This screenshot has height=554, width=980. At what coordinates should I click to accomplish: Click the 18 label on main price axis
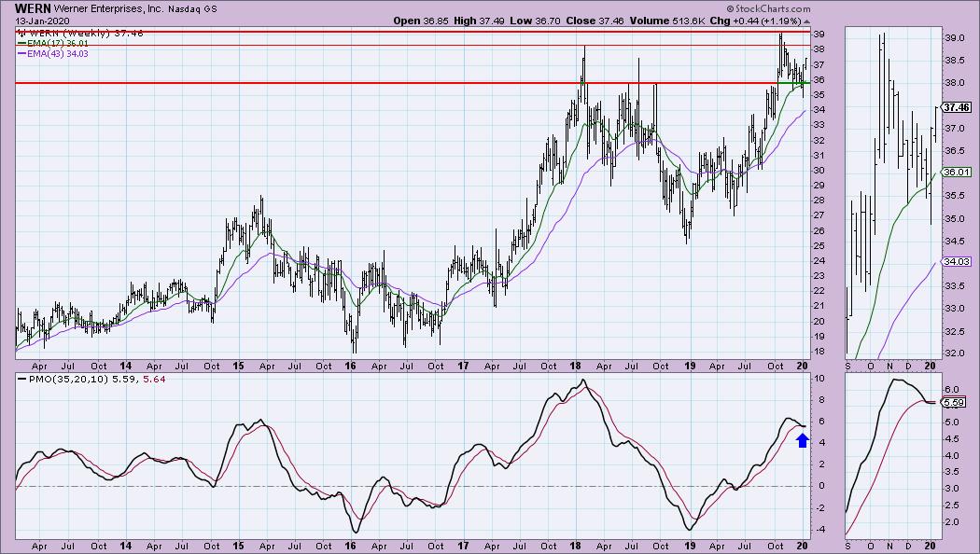(819, 352)
